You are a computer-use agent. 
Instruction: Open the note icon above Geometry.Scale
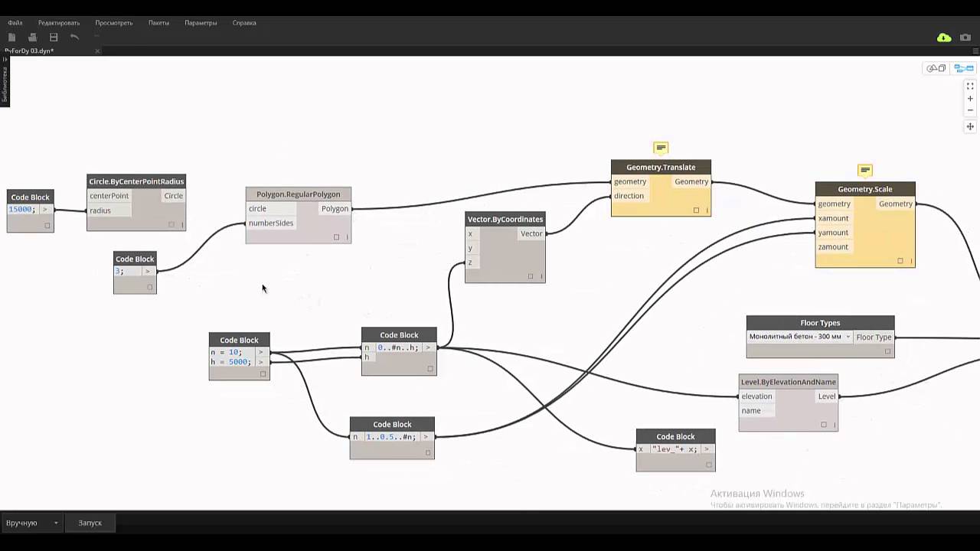(865, 170)
